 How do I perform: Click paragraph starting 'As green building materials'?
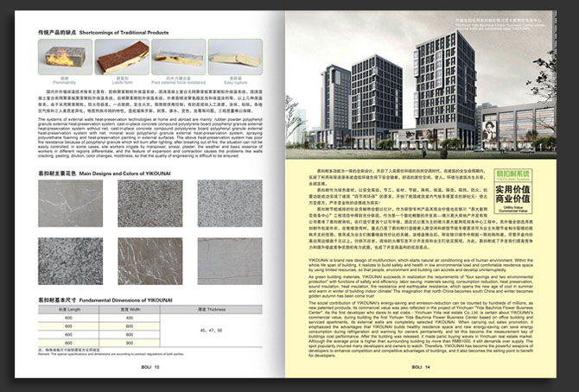pyautogui.click(x=421, y=287)
